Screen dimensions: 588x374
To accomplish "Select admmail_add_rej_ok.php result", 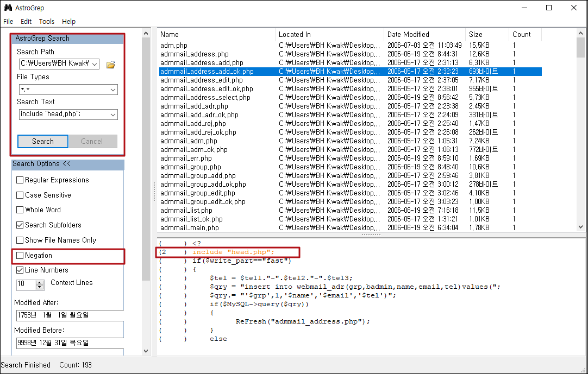I will click(351, 132).
